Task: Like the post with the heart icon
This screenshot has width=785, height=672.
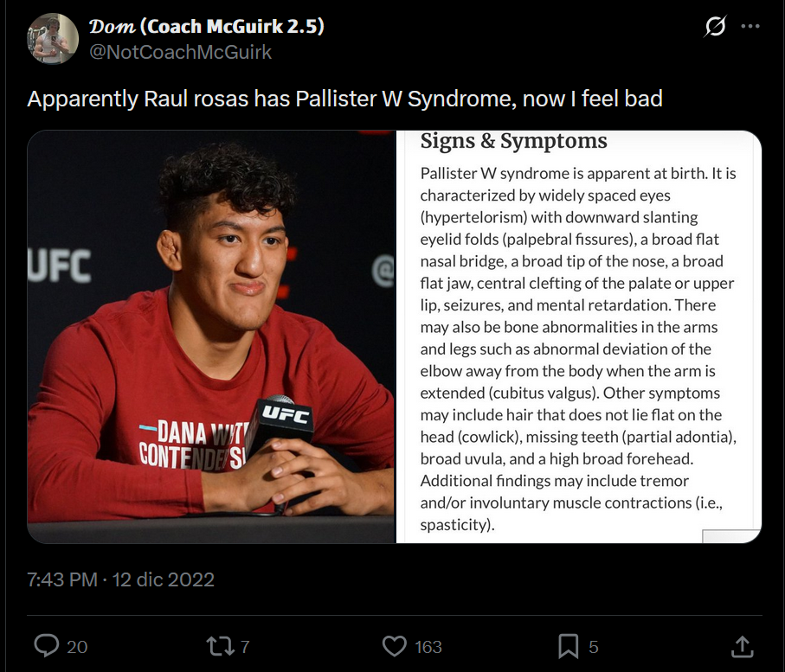Action: pyautogui.click(x=395, y=645)
